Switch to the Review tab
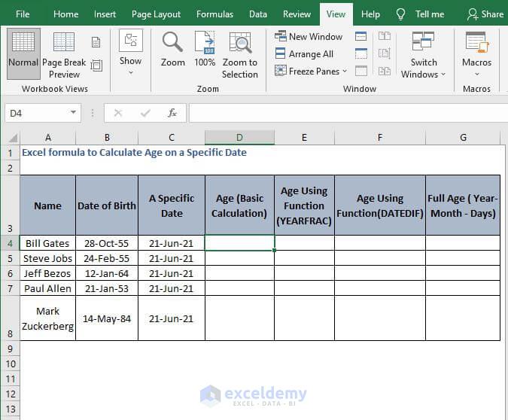 pos(297,14)
